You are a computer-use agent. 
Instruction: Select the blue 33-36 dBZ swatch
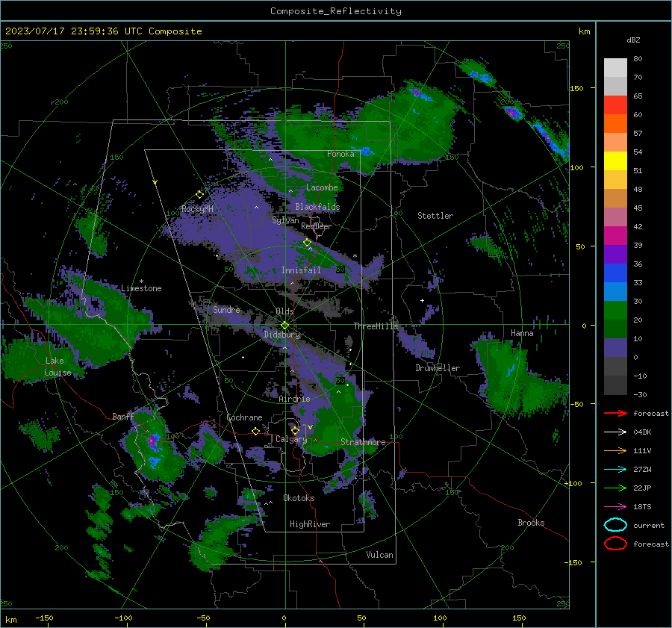pyautogui.click(x=615, y=273)
